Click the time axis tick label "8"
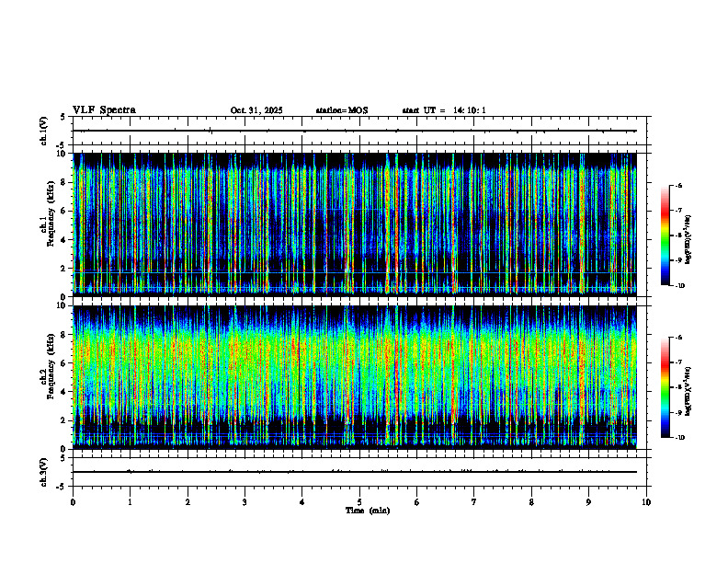The image size is (728, 563). [x=531, y=502]
